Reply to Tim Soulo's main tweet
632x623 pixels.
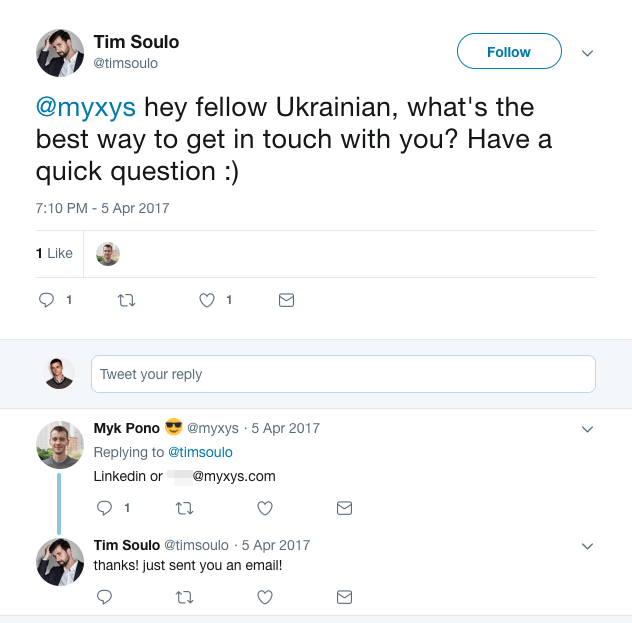[46, 300]
